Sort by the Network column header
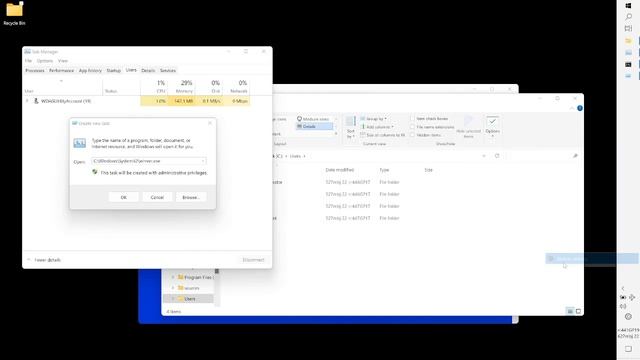This screenshot has height=360, width=640. pos(236,87)
